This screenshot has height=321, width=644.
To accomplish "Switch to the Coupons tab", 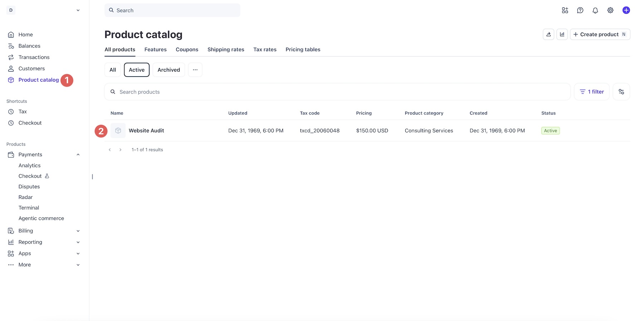I will click(x=187, y=50).
